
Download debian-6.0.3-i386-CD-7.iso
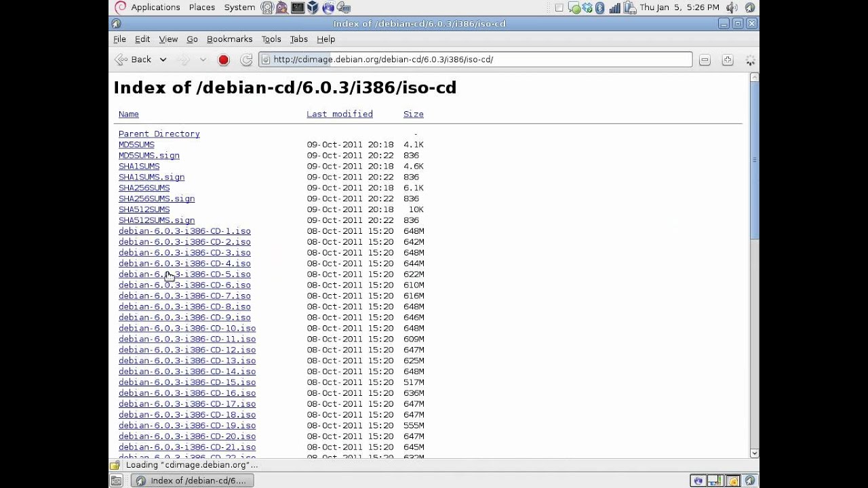(184, 296)
